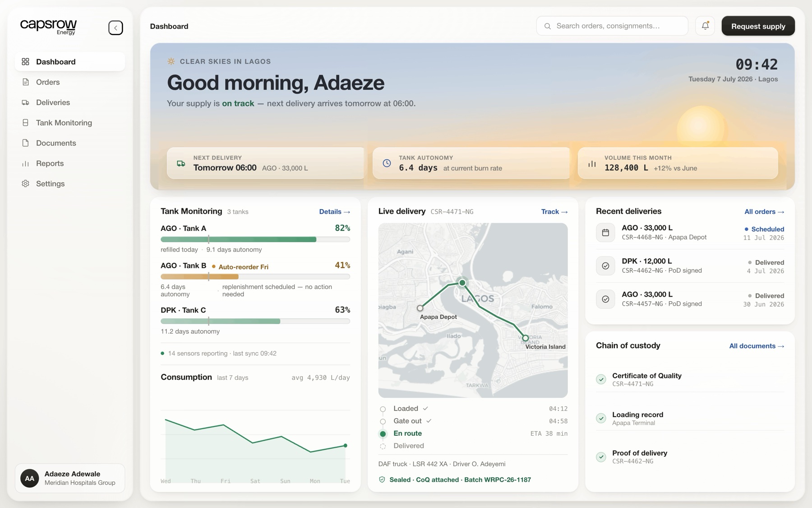Click the Next Delivery summary card
The image size is (812, 508).
tap(265, 163)
